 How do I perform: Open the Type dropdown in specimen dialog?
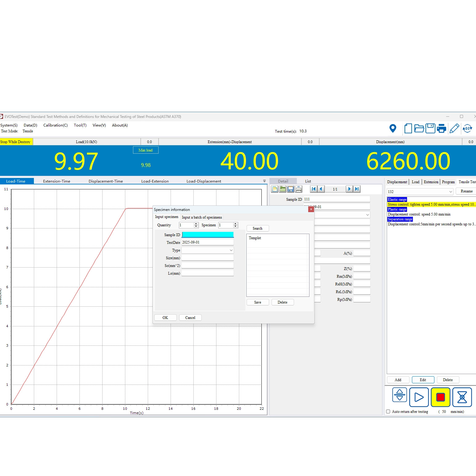(x=231, y=250)
